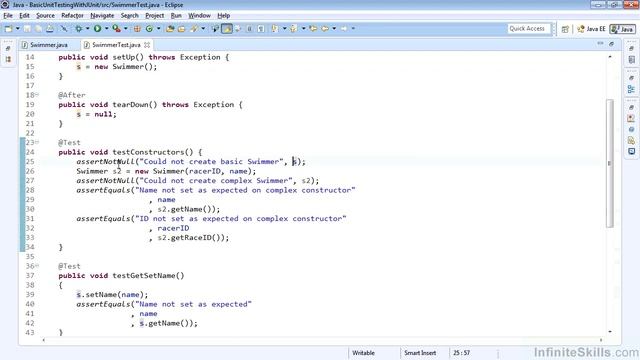Click the New Java Package icon
The height and width of the screenshot is (360, 640).
click(137, 29)
